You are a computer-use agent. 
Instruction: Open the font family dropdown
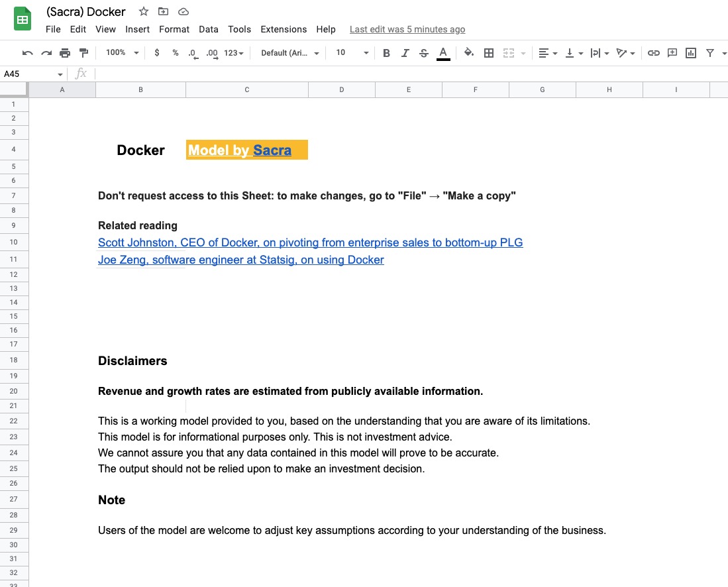point(289,53)
